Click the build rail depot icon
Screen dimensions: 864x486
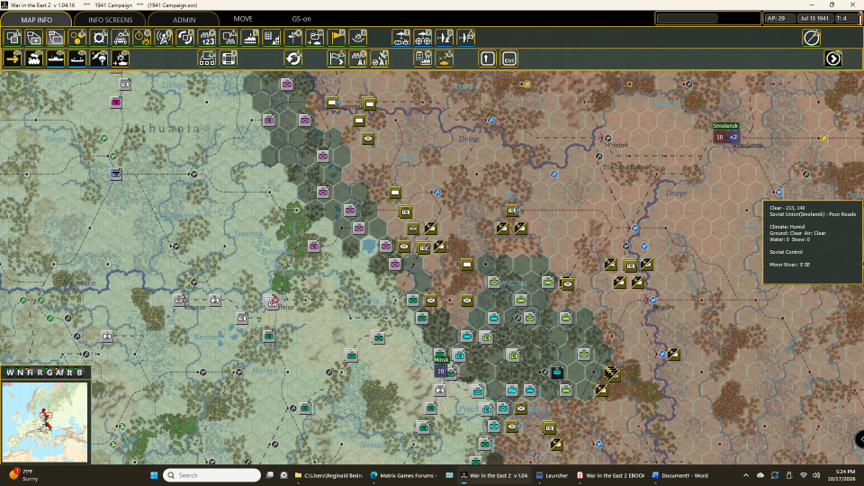[207, 58]
